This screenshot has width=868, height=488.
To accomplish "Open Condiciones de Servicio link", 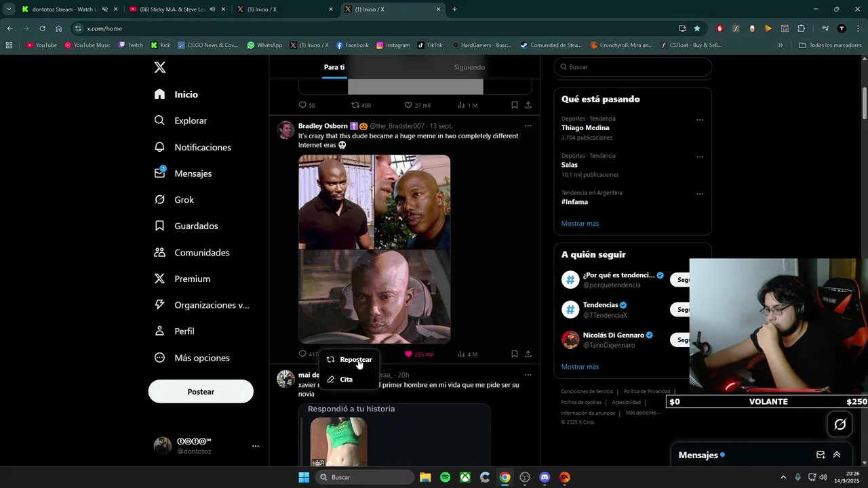I will click(x=587, y=392).
